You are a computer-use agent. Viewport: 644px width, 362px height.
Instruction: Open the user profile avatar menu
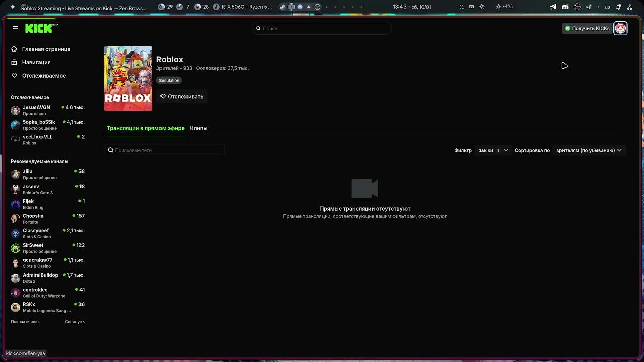coord(620,28)
